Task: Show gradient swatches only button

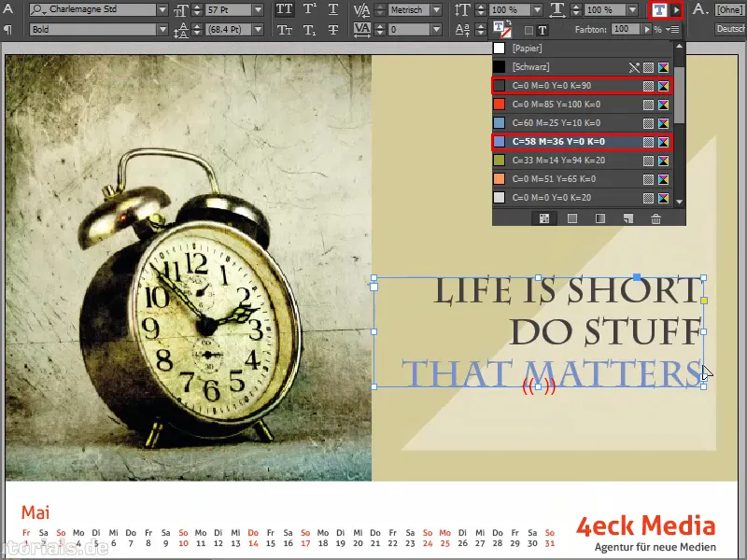Action: (600, 218)
